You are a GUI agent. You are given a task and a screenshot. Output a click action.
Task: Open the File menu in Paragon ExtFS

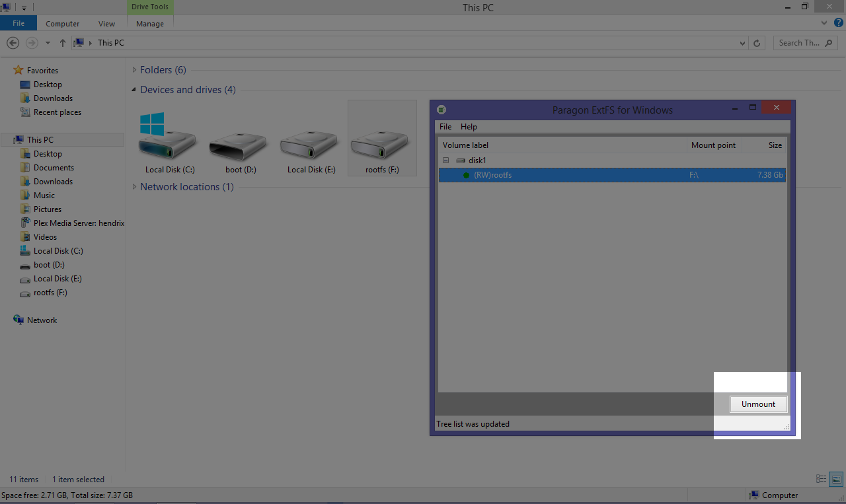point(445,127)
